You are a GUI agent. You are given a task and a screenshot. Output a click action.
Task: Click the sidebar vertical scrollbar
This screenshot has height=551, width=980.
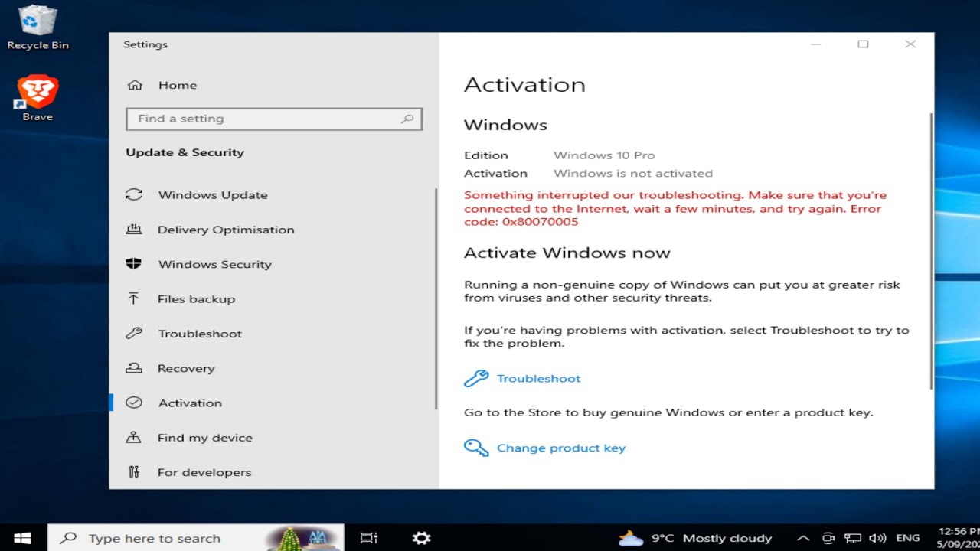(x=436, y=298)
